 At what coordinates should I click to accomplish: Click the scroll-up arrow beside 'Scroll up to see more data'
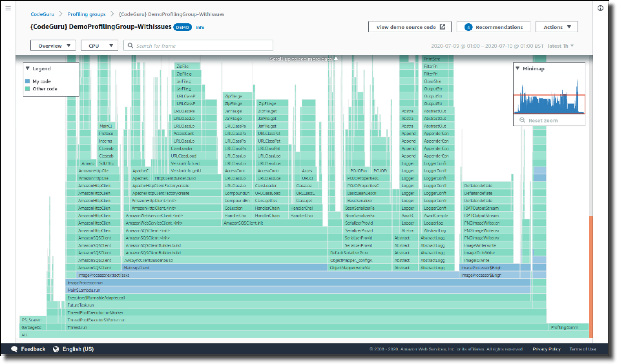pos(336,59)
